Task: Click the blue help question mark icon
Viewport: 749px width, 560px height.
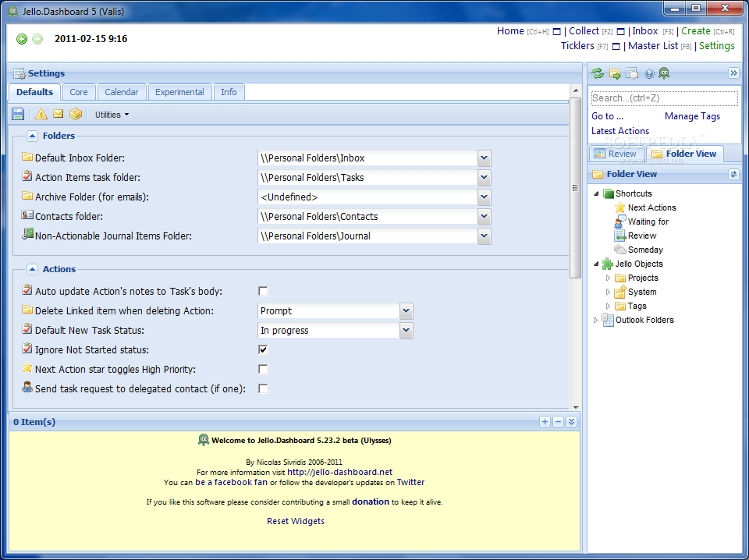Action: tap(648, 74)
